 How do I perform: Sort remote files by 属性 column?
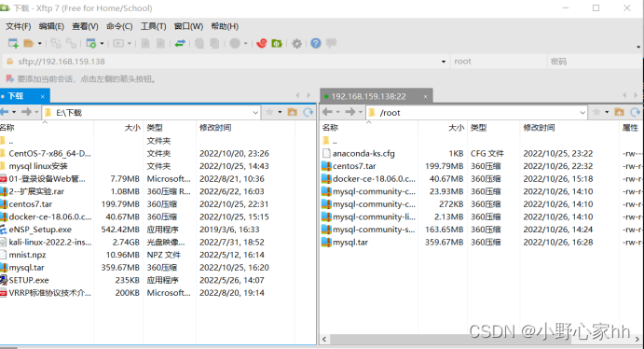(x=630, y=128)
